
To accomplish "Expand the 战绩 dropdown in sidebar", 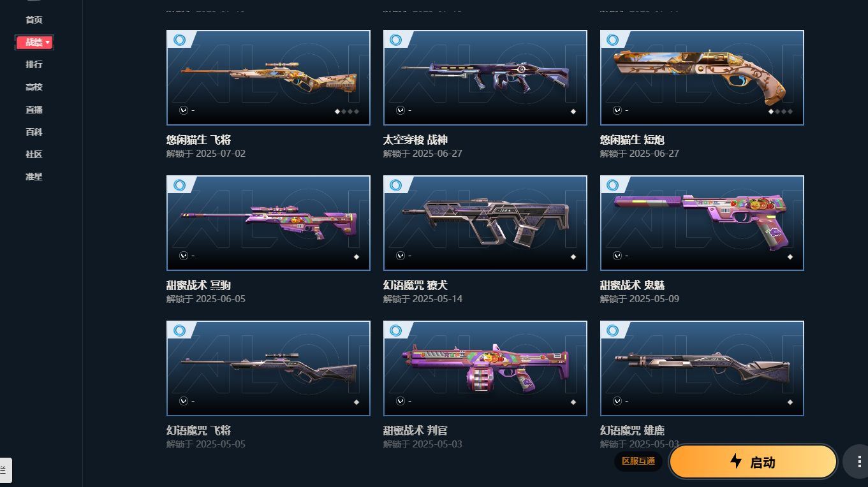I will tap(34, 42).
